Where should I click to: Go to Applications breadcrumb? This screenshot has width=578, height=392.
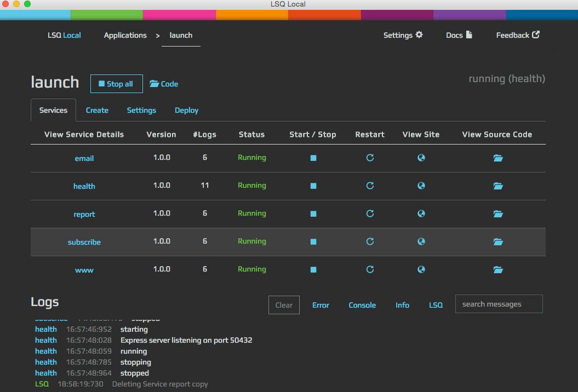click(x=125, y=36)
